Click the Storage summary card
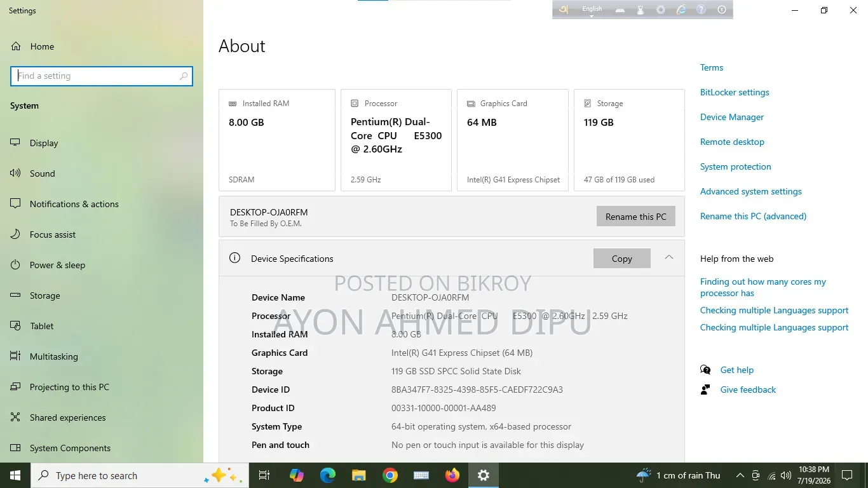 629,140
